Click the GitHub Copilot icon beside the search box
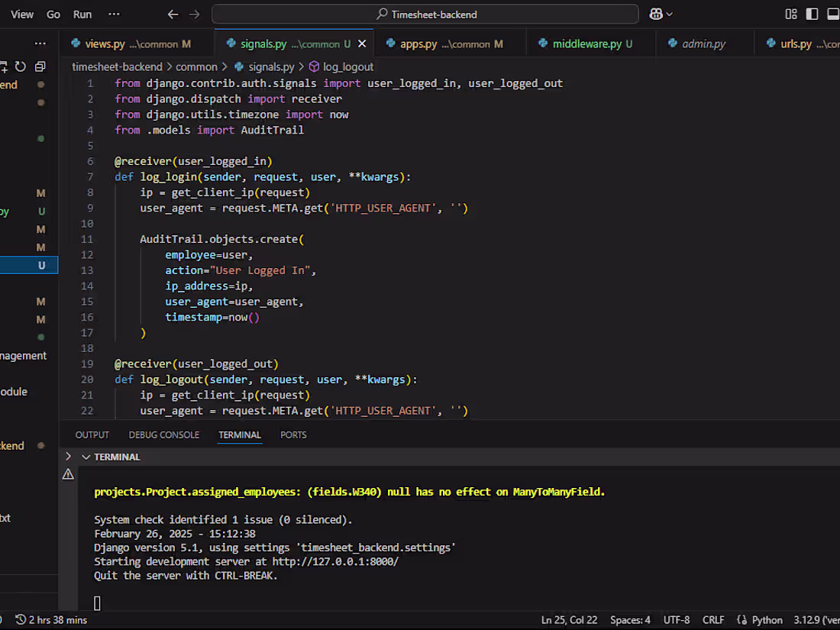Viewport: 840px width, 630px height. tap(655, 14)
